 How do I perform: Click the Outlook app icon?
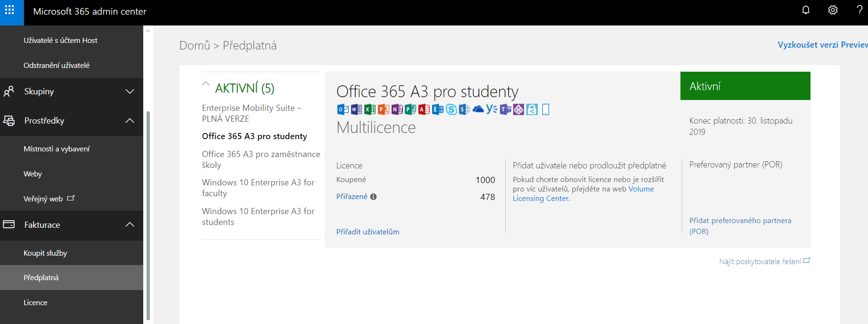pos(343,109)
